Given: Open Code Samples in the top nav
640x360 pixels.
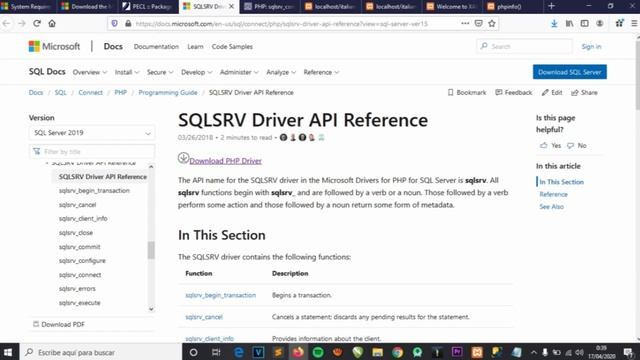Looking at the screenshot, I should pos(232,47).
